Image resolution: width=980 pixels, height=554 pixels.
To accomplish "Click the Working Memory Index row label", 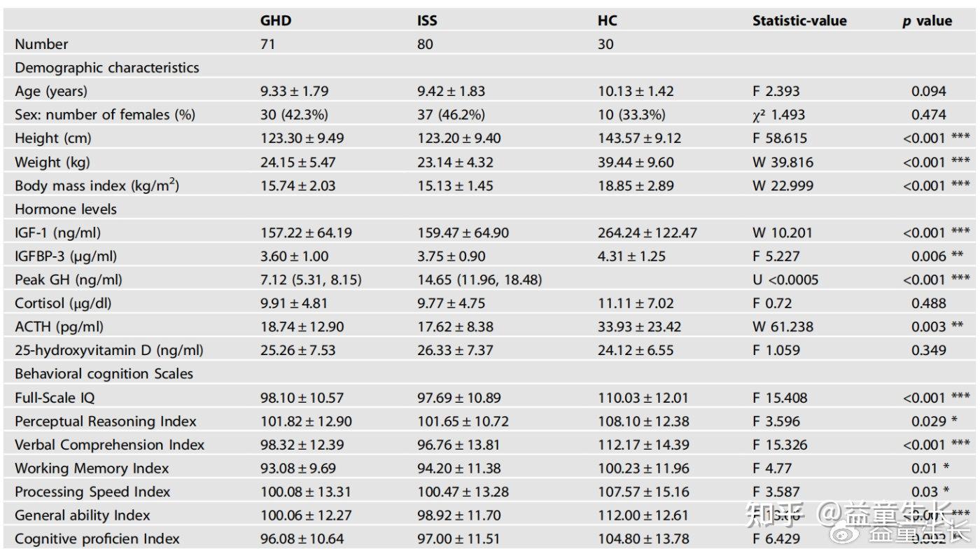I will click(x=92, y=468).
